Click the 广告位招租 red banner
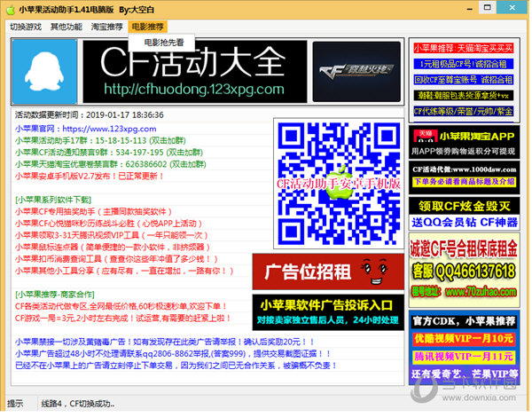The width and height of the screenshot is (532, 417). tap(328, 272)
